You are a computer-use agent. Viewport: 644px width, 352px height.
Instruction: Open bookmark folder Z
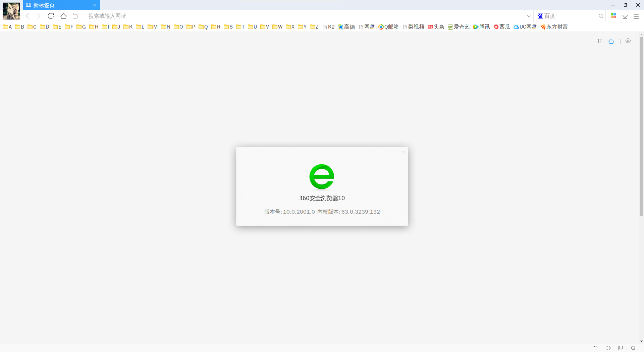click(x=314, y=27)
